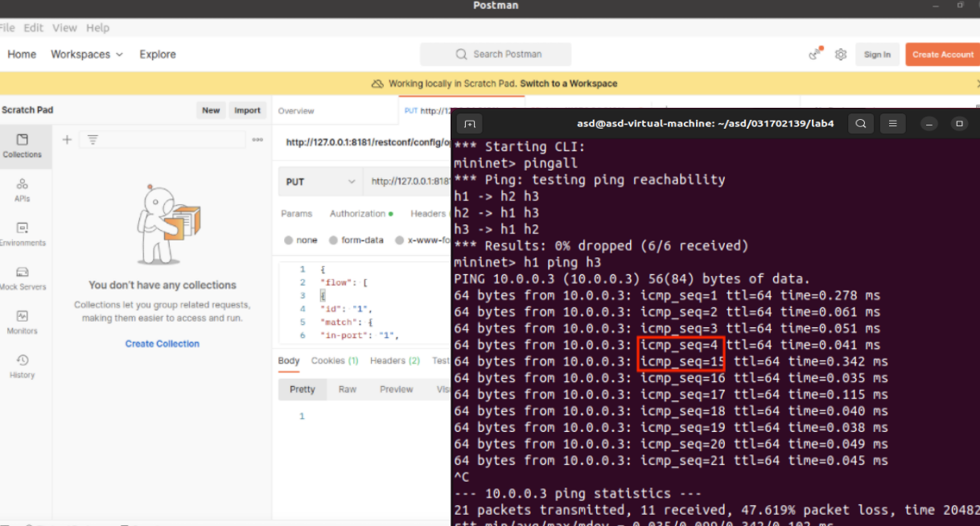
Task: Click the Import button
Action: pyautogui.click(x=247, y=111)
